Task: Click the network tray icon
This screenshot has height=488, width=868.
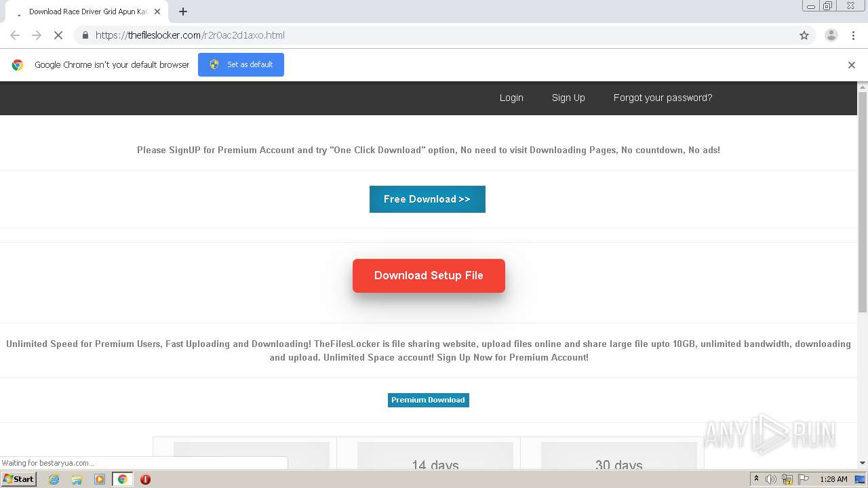Action: click(x=787, y=479)
